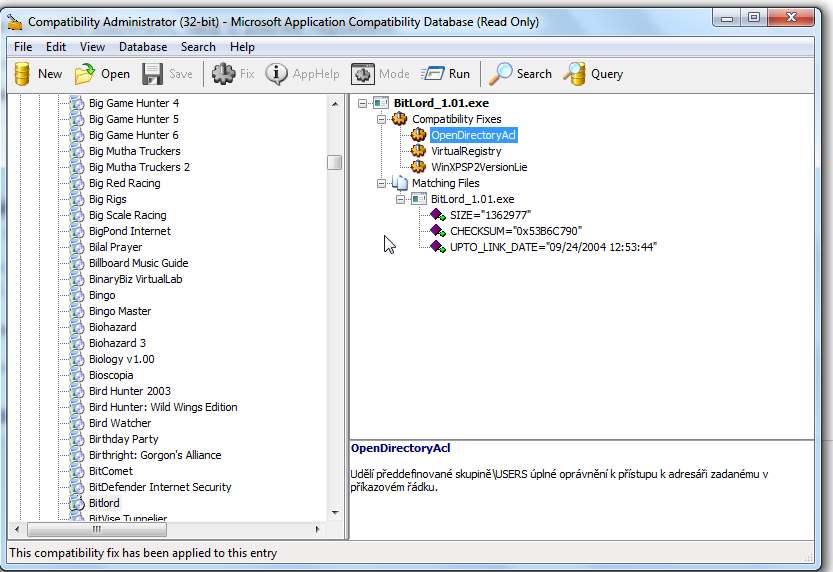Click the Run toolbar icon
Viewport: 833px width, 572px height.
pos(432,73)
